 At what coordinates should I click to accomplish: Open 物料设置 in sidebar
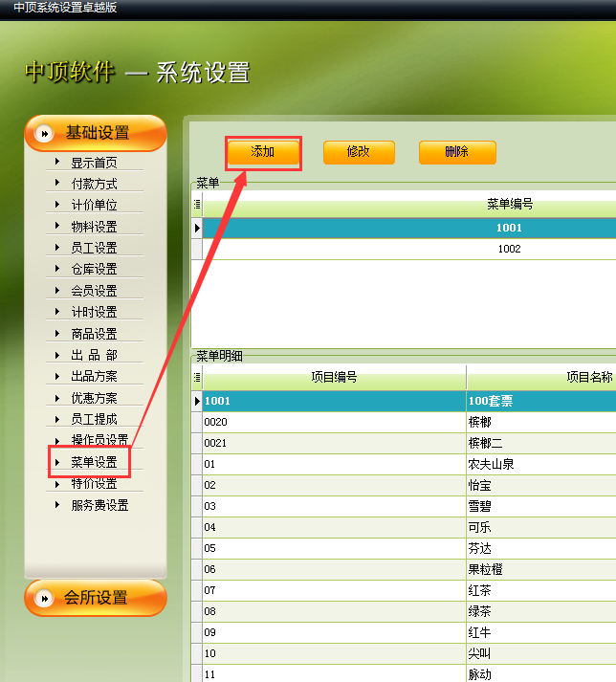94,227
